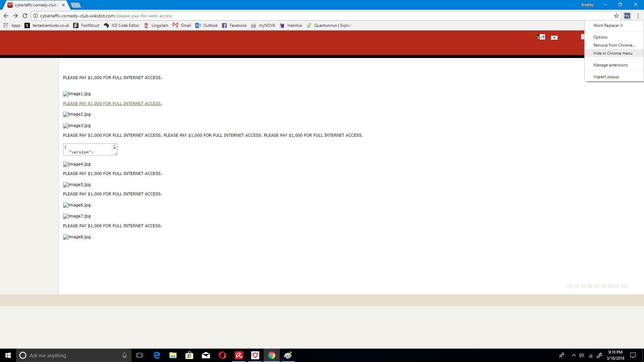Open Chrome's three-dot menu
The width and height of the screenshot is (644, 362).
click(x=638, y=16)
